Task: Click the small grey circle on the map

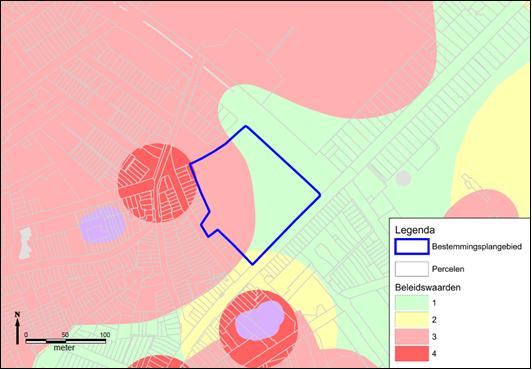Action: 403,179
